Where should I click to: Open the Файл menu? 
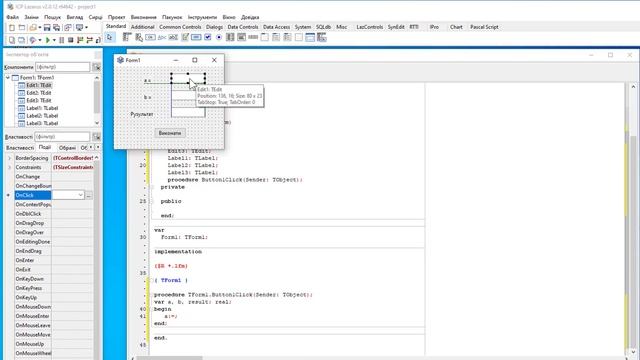pyautogui.click(x=13, y=17)
